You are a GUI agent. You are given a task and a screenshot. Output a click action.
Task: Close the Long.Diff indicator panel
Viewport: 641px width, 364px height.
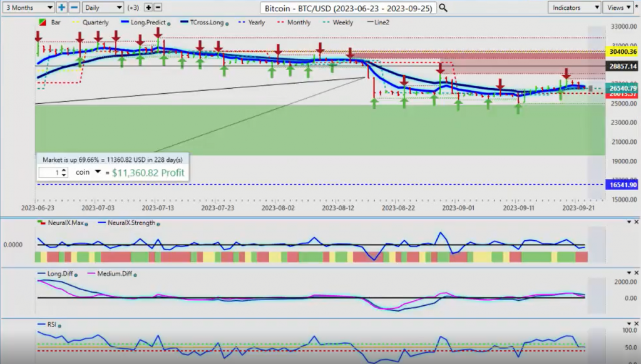pos(636,273)
